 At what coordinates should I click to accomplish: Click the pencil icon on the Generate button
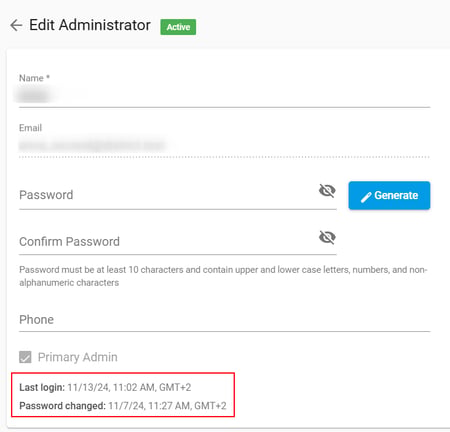click(x=366, y=197)
